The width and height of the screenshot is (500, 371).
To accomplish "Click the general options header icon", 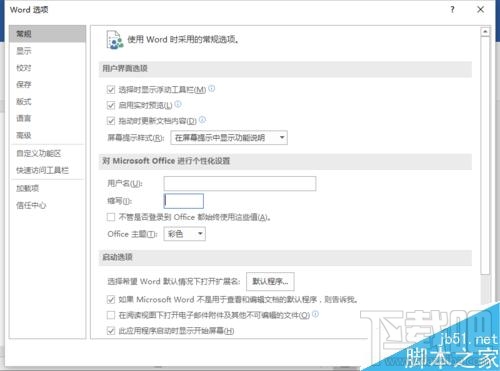I will (115, 40).
